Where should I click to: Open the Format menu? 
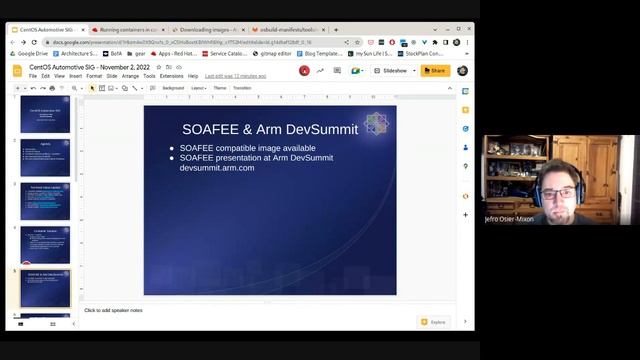click(x=94, y=76)
